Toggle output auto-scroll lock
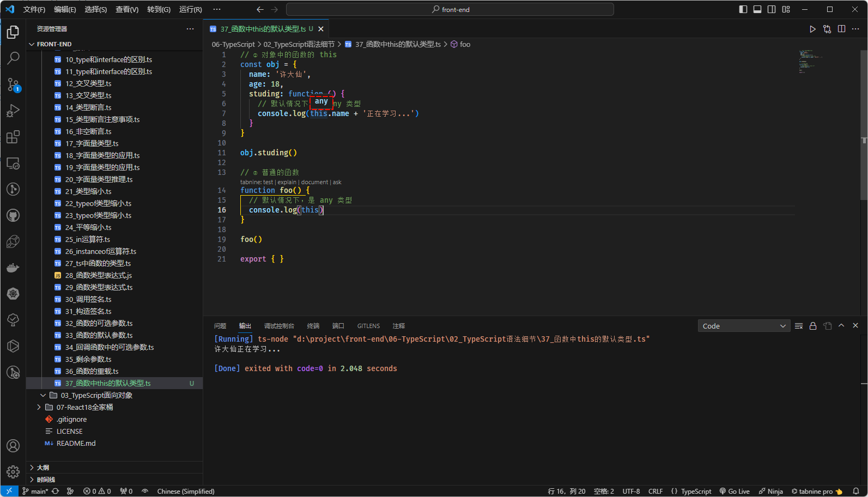The image size is (868, 497). coord(813,326)
